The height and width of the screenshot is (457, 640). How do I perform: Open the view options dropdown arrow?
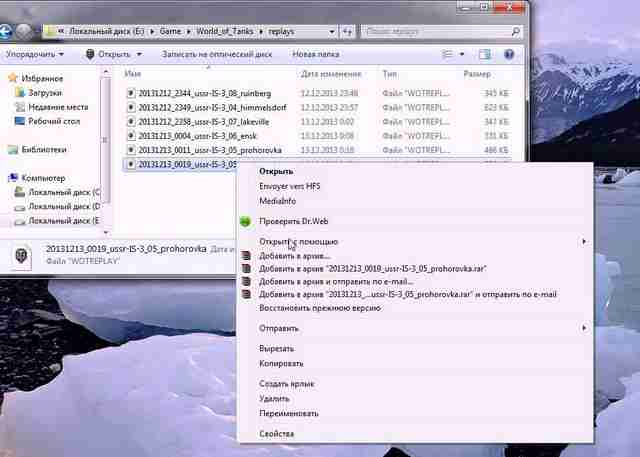coord(462,54)
